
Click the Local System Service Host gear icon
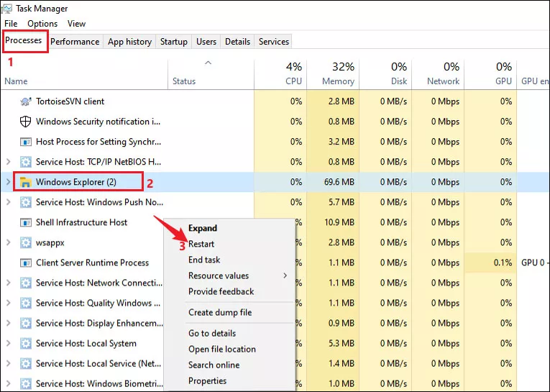(x=26, y=343)
